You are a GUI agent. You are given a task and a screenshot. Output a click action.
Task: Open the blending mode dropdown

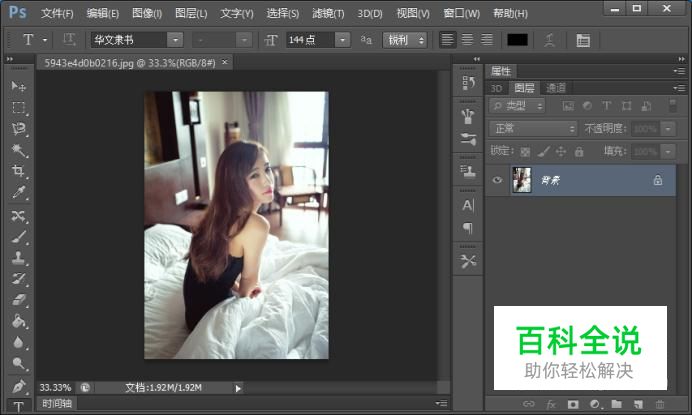click(x=533, y=128)
